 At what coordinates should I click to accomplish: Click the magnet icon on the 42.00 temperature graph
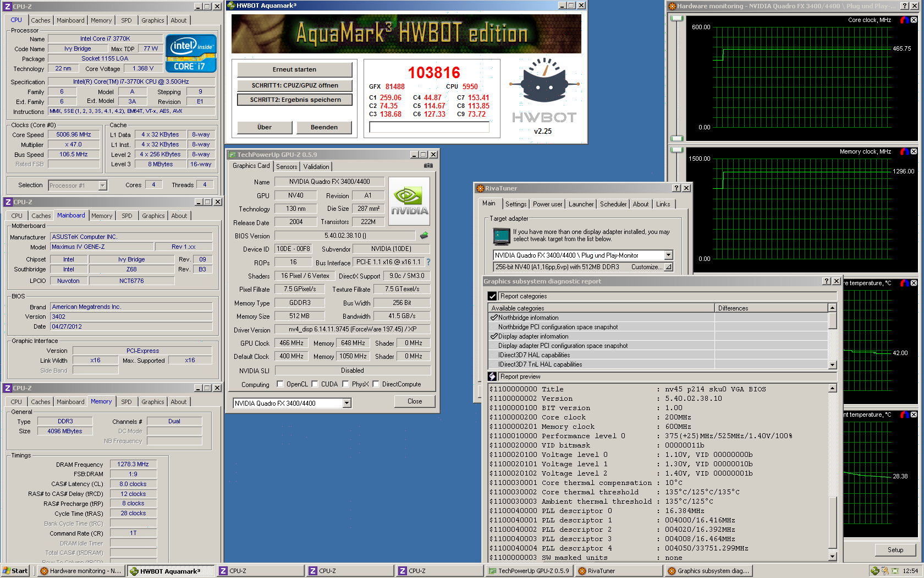click(x=905, y=283)
